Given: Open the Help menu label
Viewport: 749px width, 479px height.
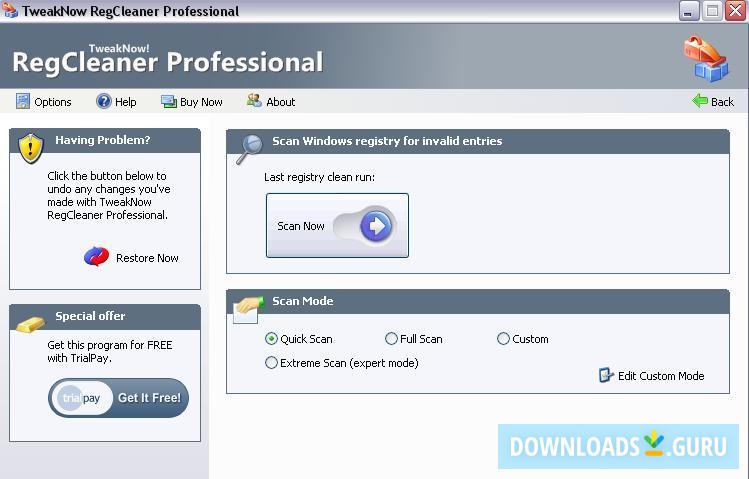Looking at the screenshot, I should tap(126, 102).
